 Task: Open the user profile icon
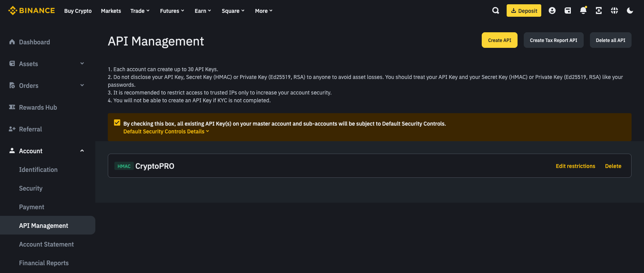pos(552,10)
